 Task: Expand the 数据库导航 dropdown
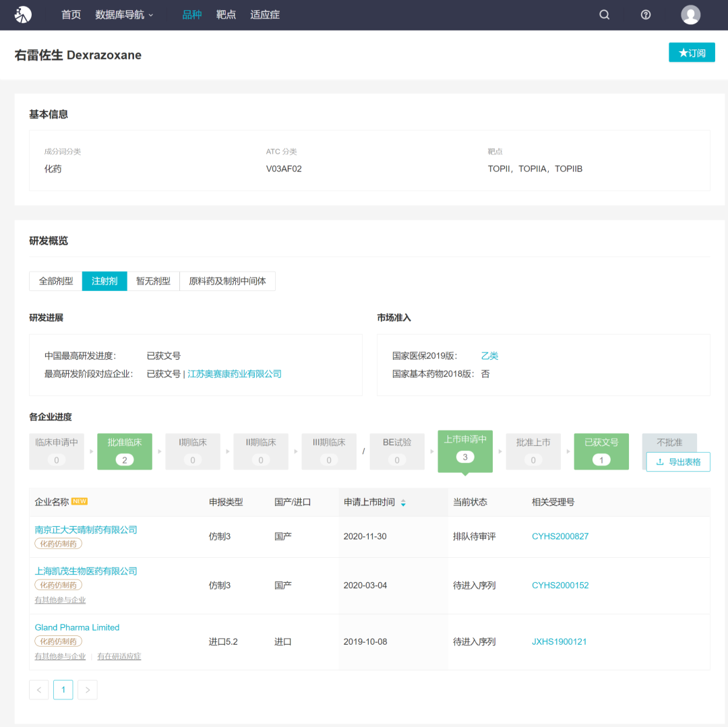[x=124, y=15]
